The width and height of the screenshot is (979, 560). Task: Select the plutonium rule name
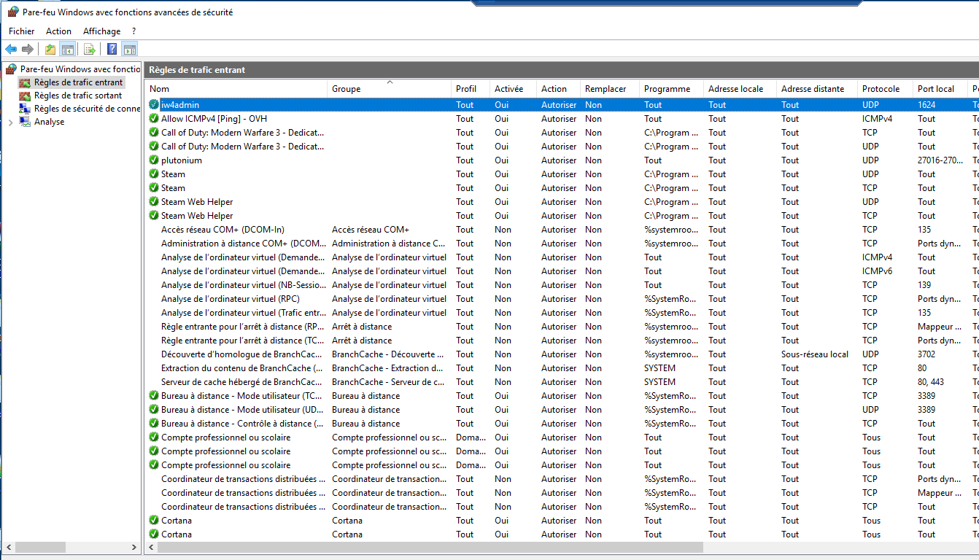(182, 160)
